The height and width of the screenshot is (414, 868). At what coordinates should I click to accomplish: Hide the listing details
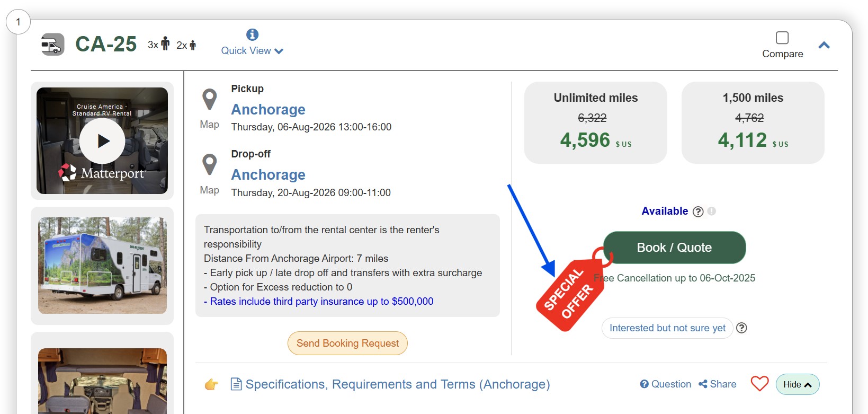pyautogui.click(x=797, y=384)
